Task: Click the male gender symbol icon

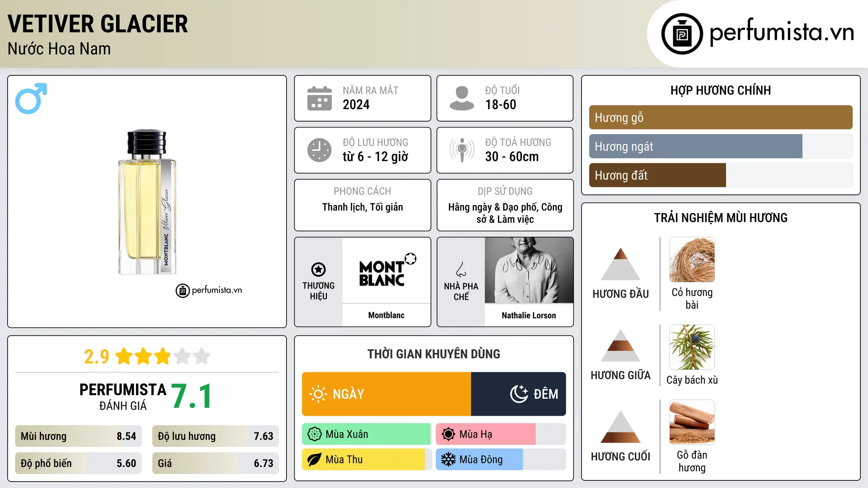Action: coord(31,98)
